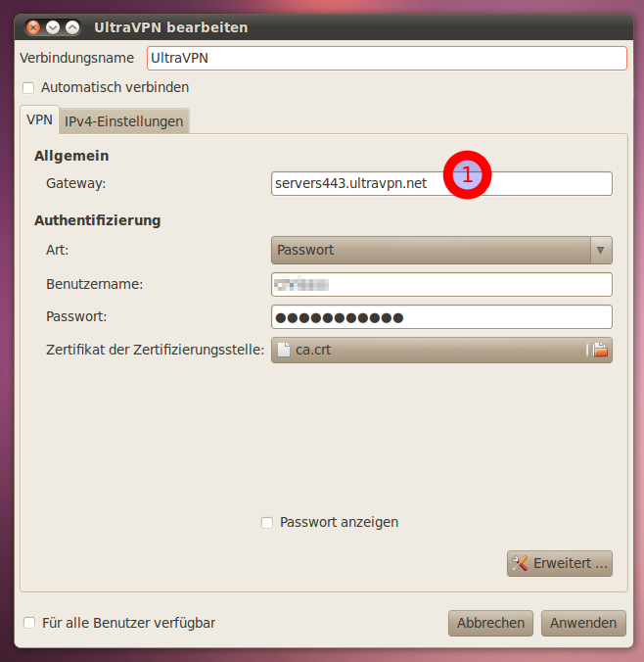Select the VPN tab
This screenshot has height=662, width=644.
(40, 119)
